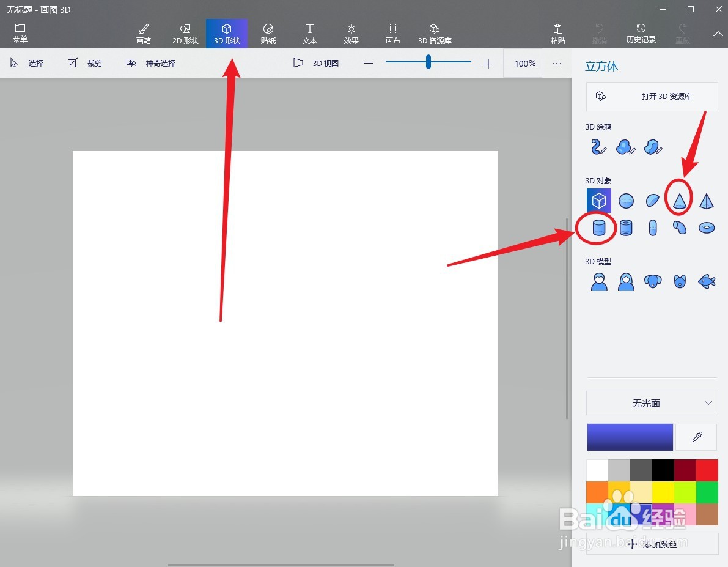Choose the green color swatch
The image size is (728, 567).
point(707,492)
